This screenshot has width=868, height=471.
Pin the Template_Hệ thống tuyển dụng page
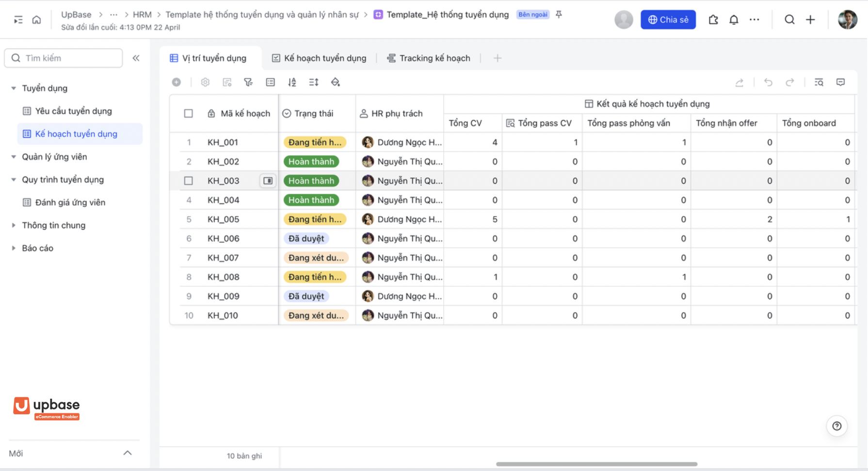(559, 15)
